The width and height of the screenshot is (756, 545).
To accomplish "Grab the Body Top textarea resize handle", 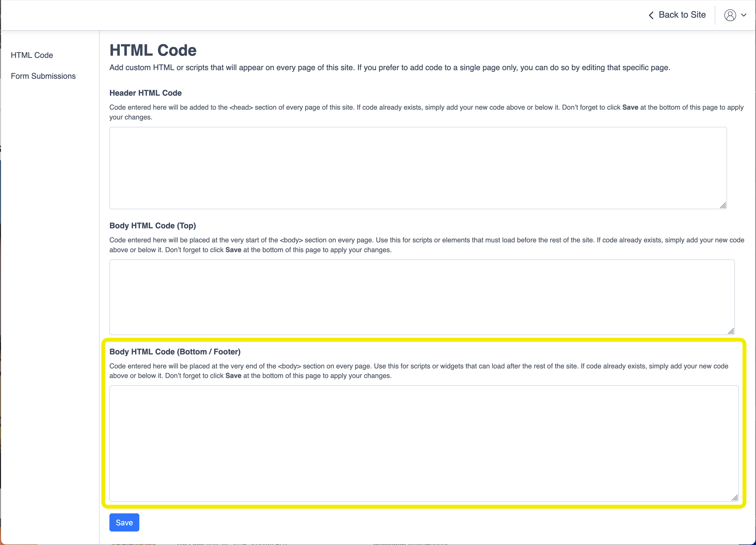I will [x=731, y=331].
